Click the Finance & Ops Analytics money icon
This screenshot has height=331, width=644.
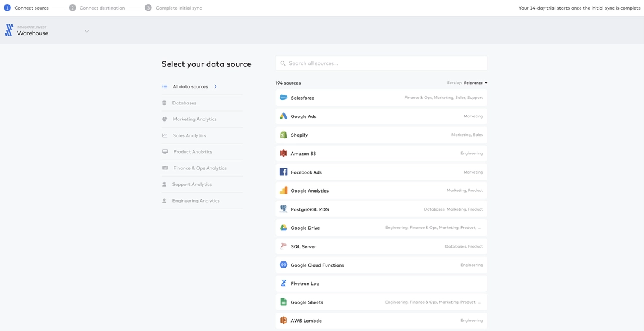point(165,168)
